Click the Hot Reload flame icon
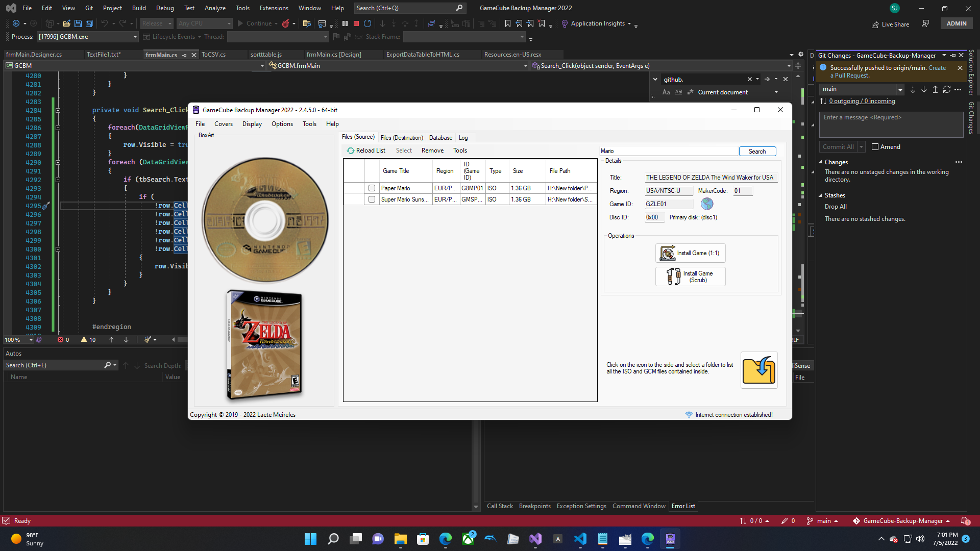The image size is (980, 551). [x=286, y=23]
